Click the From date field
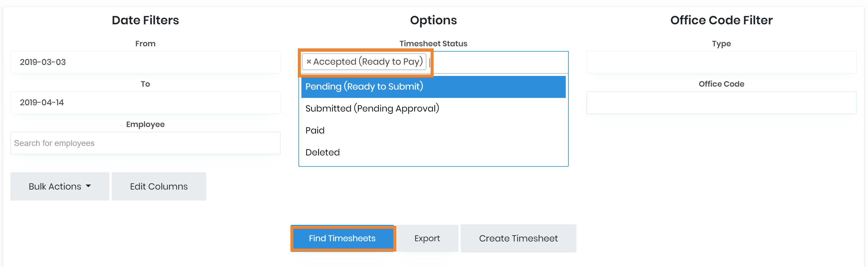The width and height of the screenshot is (868, 267). [145, 62]
